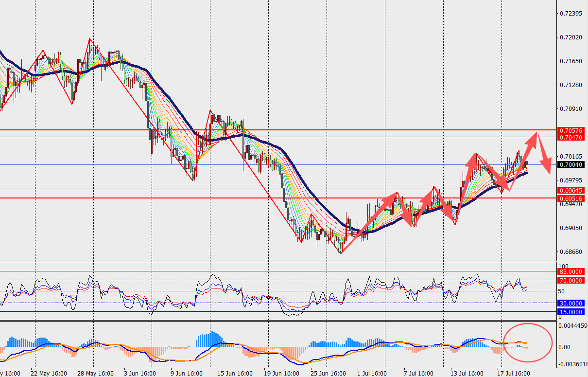Image resolution: width=588 pixels, height=377 pixels.
Task: Select the 30.0000 blue oscillator level label
Action: tap(571, 303)
